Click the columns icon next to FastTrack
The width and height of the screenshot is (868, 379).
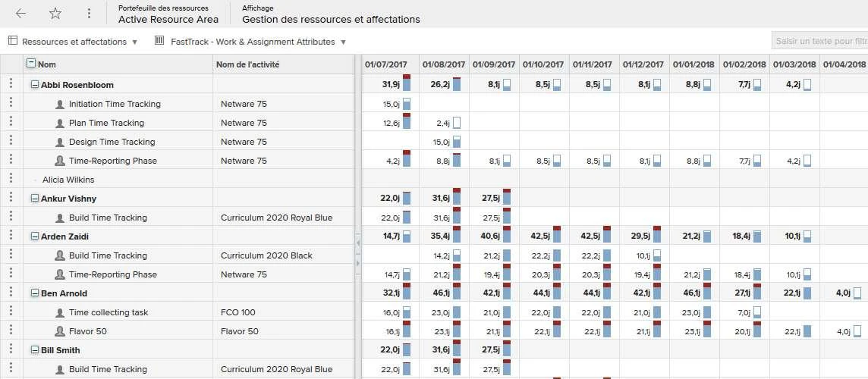coord(159,41)
